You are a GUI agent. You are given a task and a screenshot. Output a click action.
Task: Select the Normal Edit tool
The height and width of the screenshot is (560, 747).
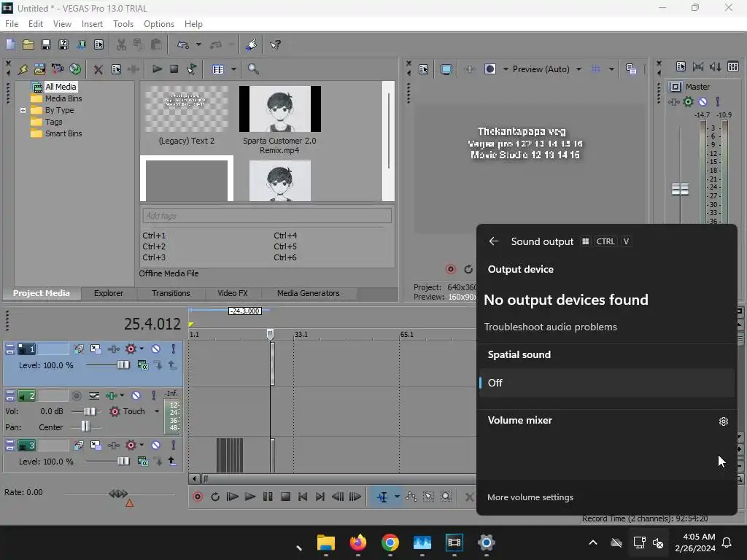382,497
